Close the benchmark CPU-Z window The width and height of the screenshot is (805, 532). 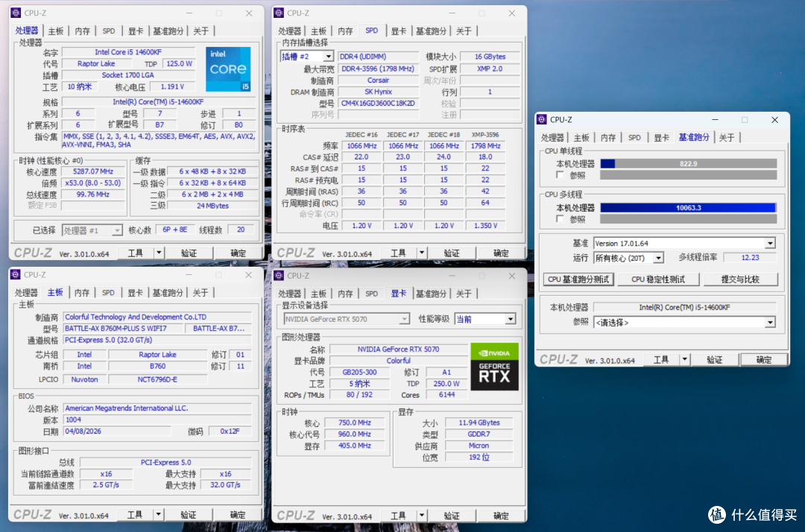point(774,119)
